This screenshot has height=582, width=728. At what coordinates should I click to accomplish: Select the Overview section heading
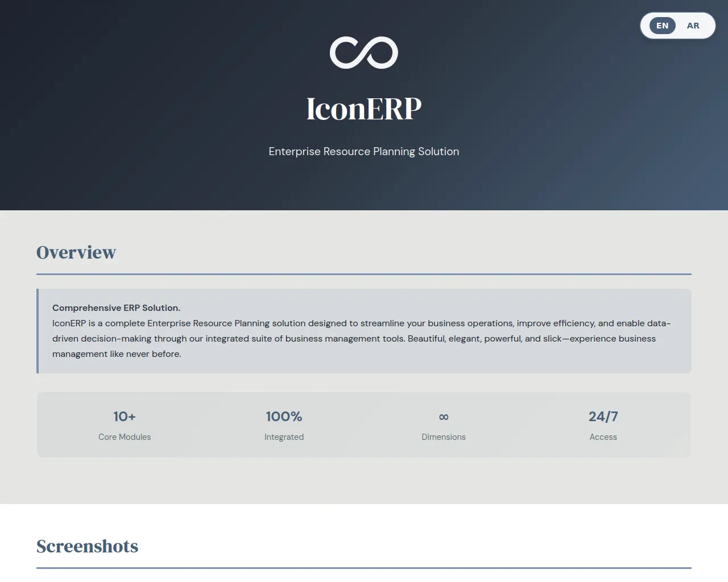[76, 252]
